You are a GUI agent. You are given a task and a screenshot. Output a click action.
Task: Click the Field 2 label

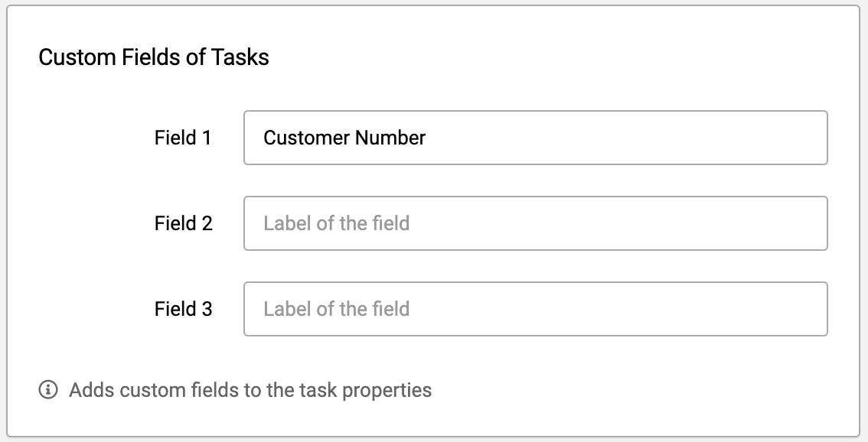183,223
